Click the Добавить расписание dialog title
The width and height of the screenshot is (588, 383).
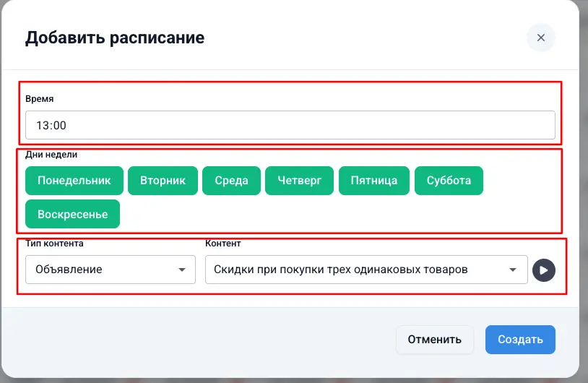point(115,38)
